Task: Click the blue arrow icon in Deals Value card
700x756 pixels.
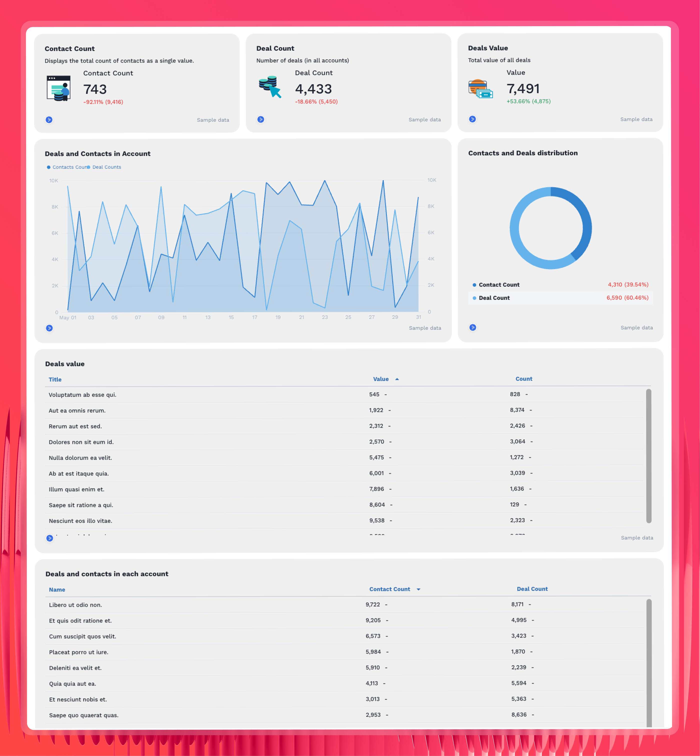Action: [472, 119]
